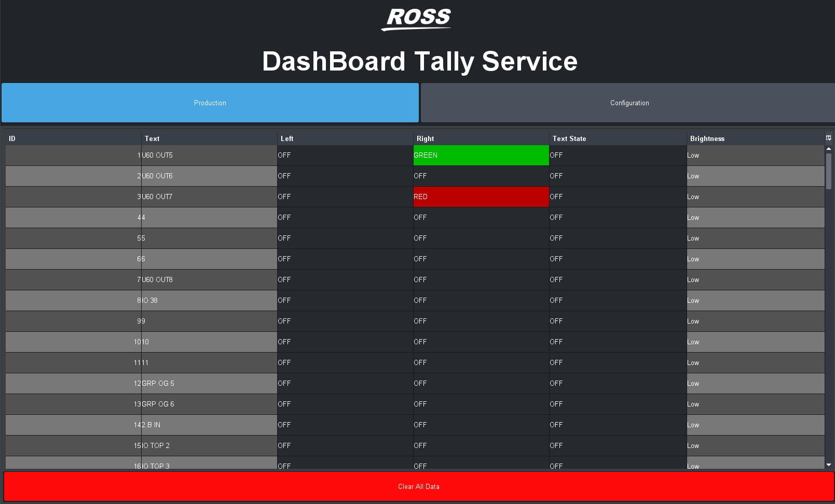Click the Left OFF cell for GRP OG 5
The height and width of the screenshot is (504, 835).
pyautogui.click(x=345, y=384)
